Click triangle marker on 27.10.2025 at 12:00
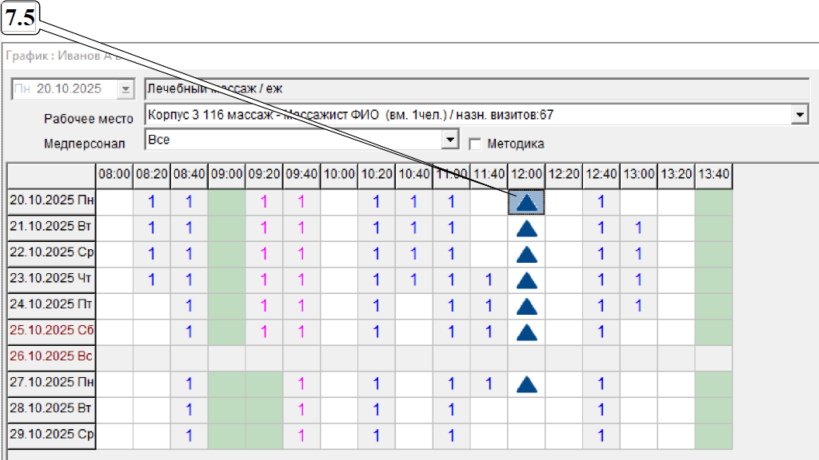This screenshot has width=819, height=460. pyautogui.click(x=527, y=383)
